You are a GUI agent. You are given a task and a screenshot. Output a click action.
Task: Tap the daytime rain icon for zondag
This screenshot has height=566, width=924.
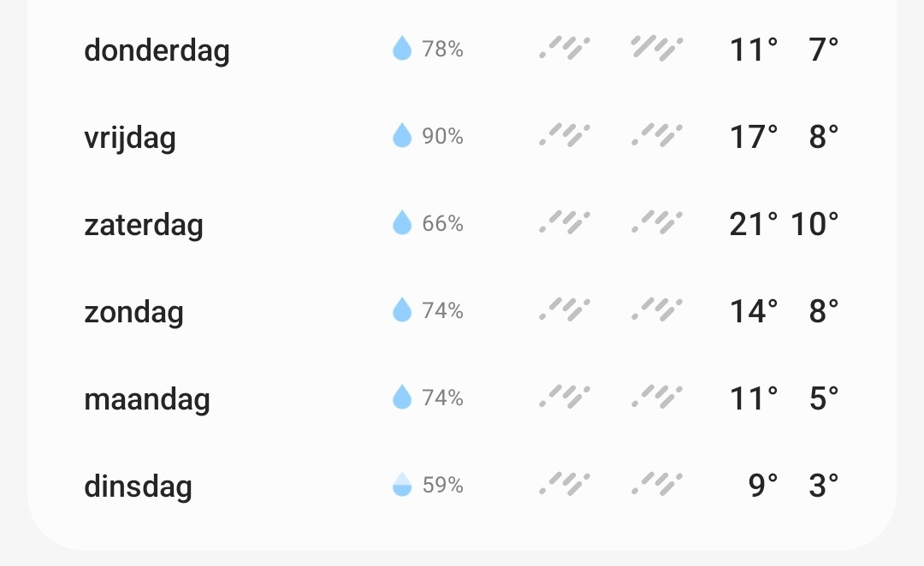click(565, 310)
